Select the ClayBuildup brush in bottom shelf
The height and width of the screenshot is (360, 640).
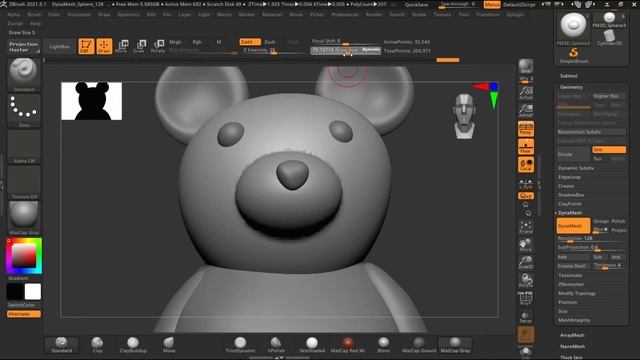tap(133, 345)
